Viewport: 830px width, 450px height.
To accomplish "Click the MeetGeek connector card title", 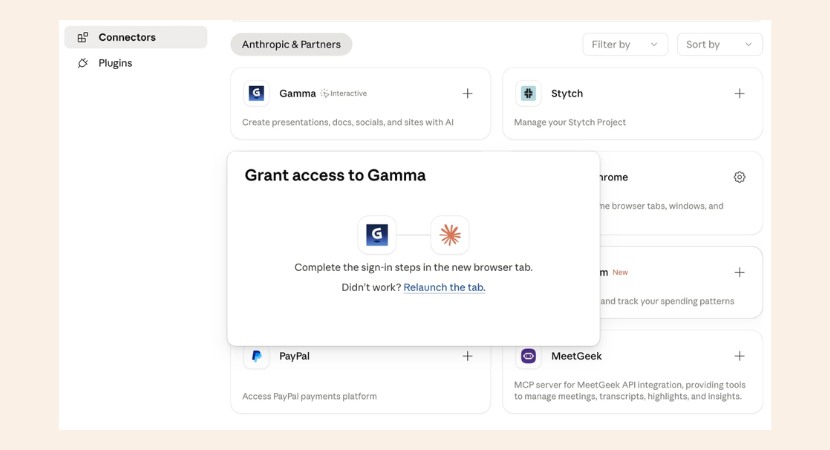I will (x=576, y=356).
